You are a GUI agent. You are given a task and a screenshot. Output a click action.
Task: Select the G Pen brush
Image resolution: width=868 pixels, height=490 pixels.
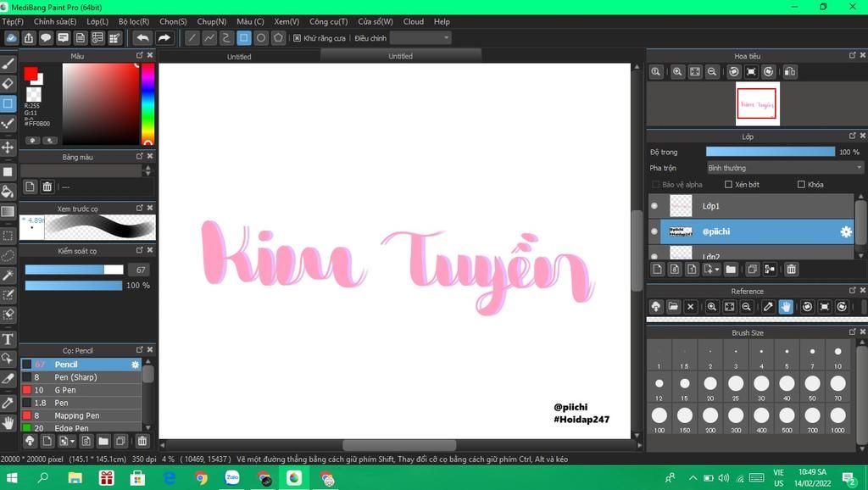coord(81,390)
